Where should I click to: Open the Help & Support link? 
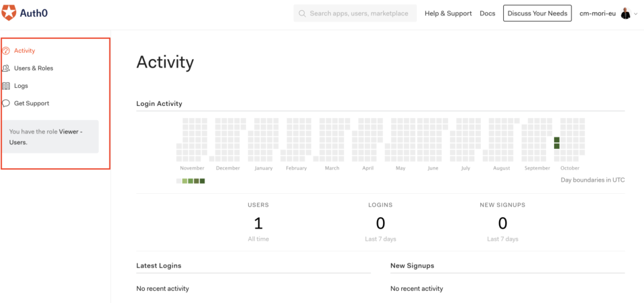click(x=448, y=13)
